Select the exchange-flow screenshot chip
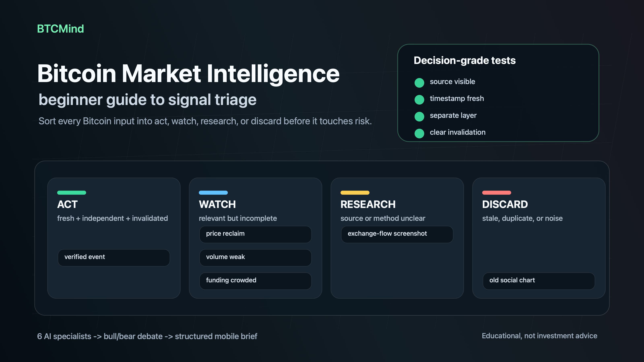The width and height of the screenshot is (644, 362). (x=397, y=234)
